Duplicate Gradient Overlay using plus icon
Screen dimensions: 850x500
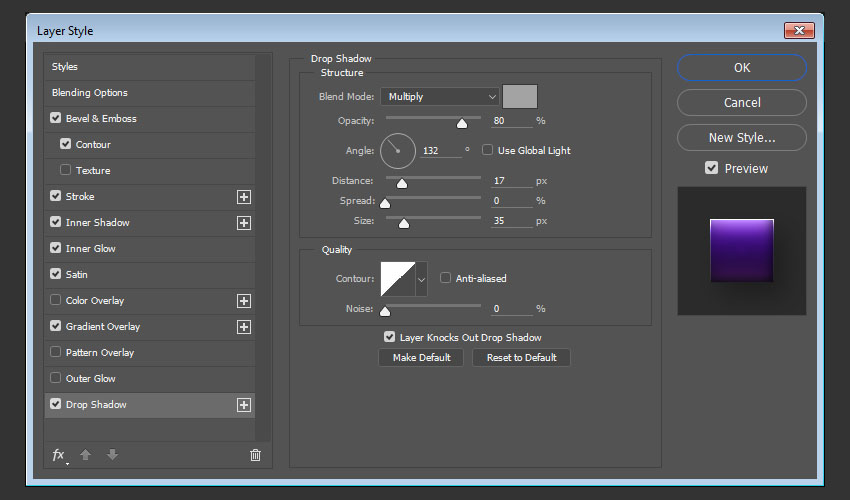pyautogui.click(x=243, y=327)
